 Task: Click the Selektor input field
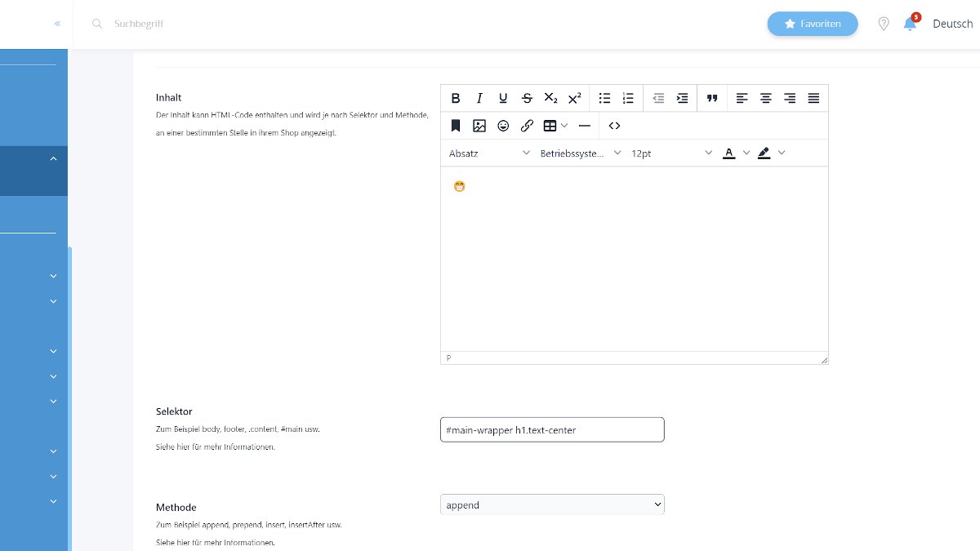(x=552, y=429)
